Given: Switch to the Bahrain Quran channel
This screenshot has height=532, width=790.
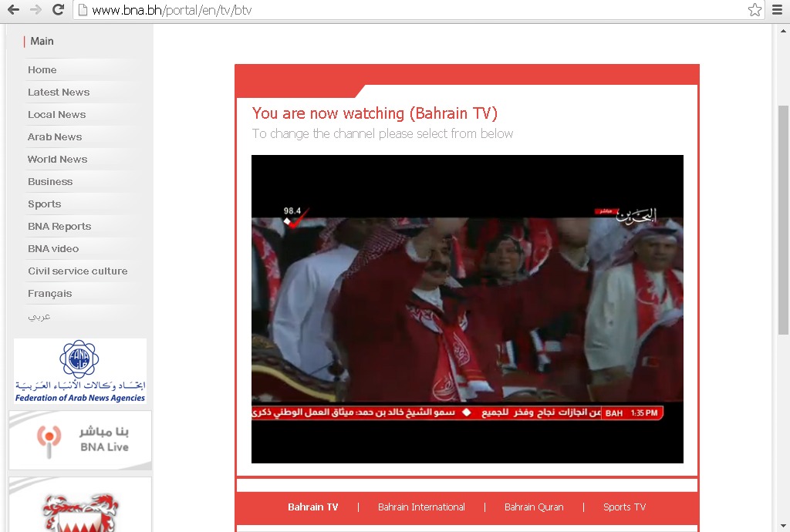Looking at the screenshot, I should coord(534,507).
